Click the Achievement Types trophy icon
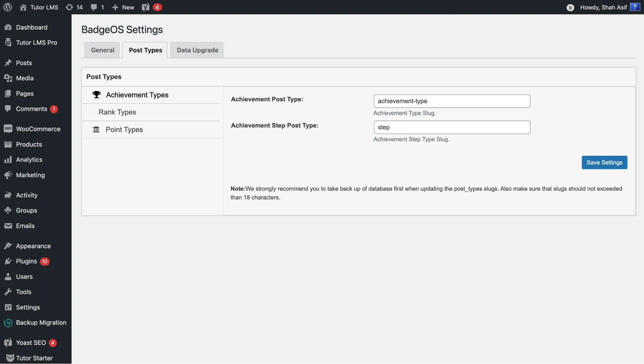 [96, 95]
